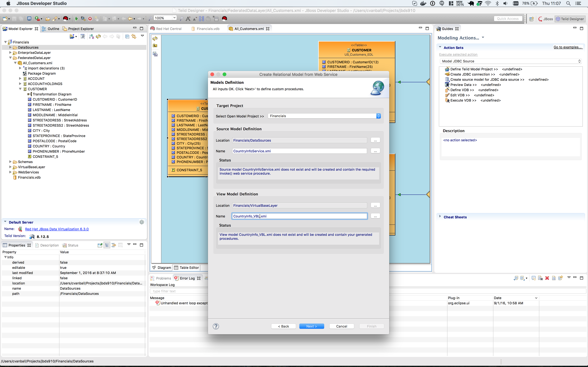Toggle Show Categories in the Properties view

point(107,245)
